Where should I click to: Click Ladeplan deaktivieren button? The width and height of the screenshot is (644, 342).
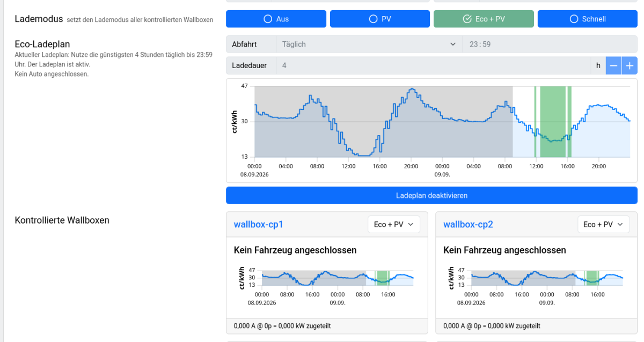click(x=431, y=196)
